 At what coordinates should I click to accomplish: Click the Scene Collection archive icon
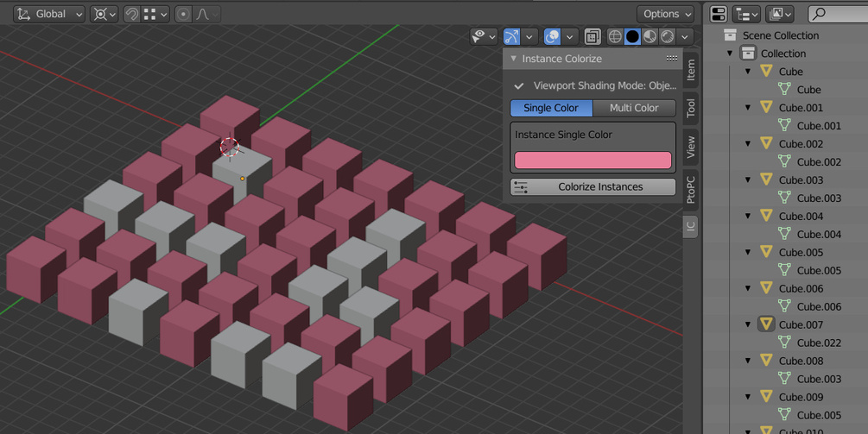[x=730, y=35]
